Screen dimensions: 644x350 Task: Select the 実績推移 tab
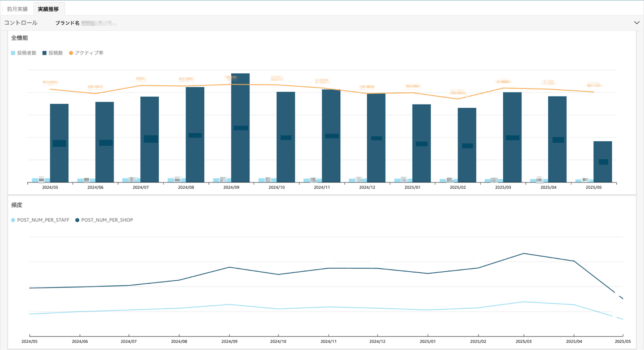click(x=49, y=9)
